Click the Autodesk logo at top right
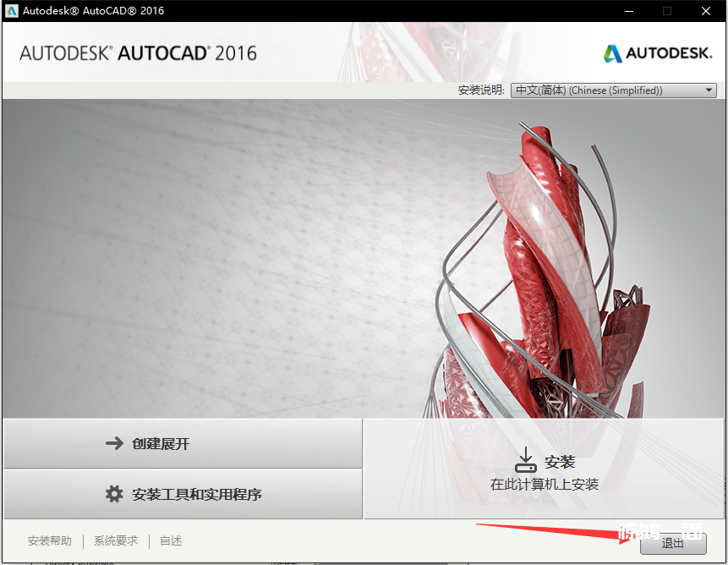The height and width of the screenshot is (565, 728). [x=658, y=53]
